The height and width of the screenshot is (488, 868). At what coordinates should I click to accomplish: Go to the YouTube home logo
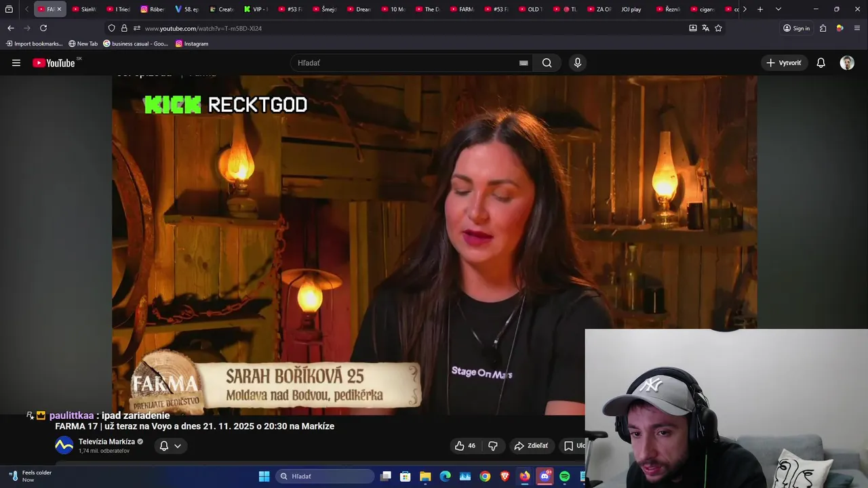(54, 63)
